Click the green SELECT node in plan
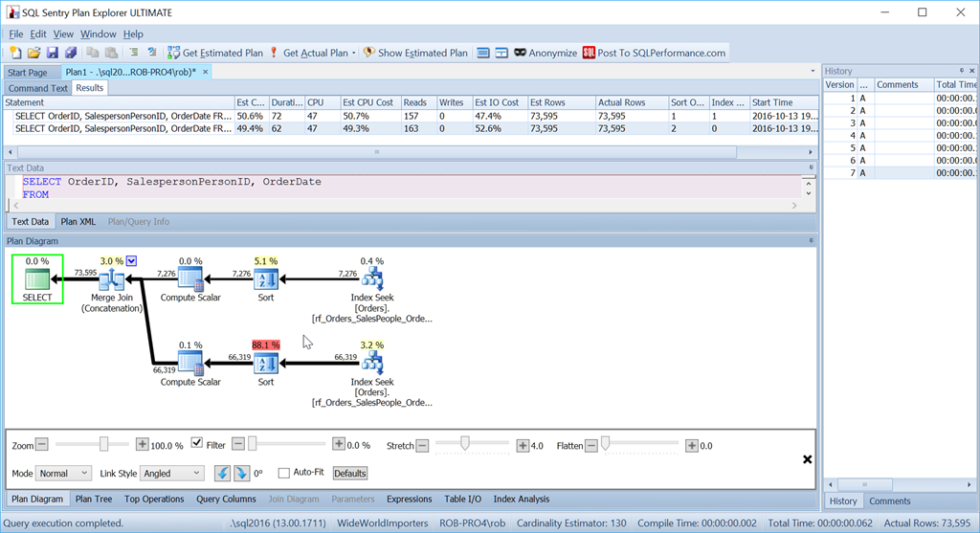Viewport: 980px width, 533px height. tap(38, 279)
